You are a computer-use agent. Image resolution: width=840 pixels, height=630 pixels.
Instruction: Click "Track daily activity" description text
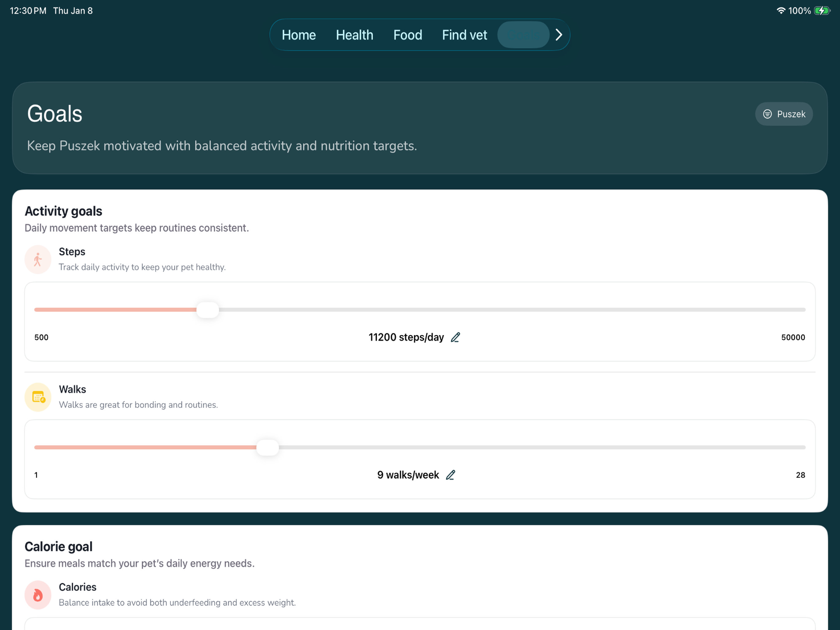pos(142,267)
